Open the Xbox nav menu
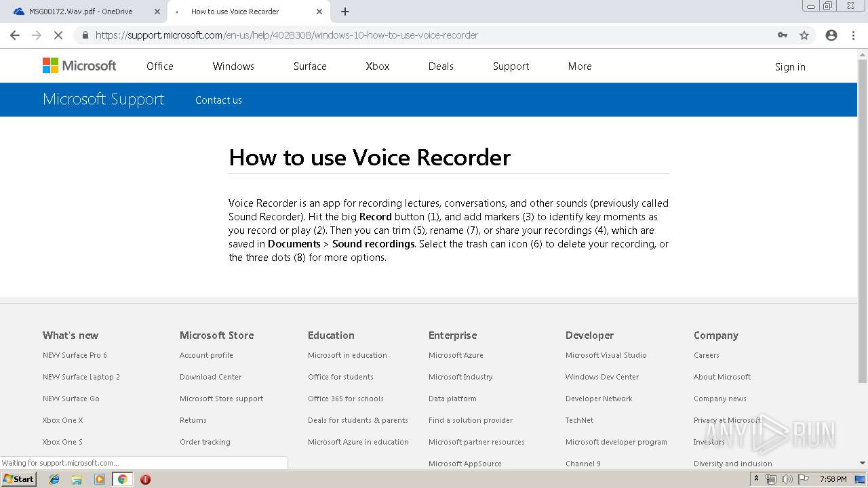 coord(378,66)
